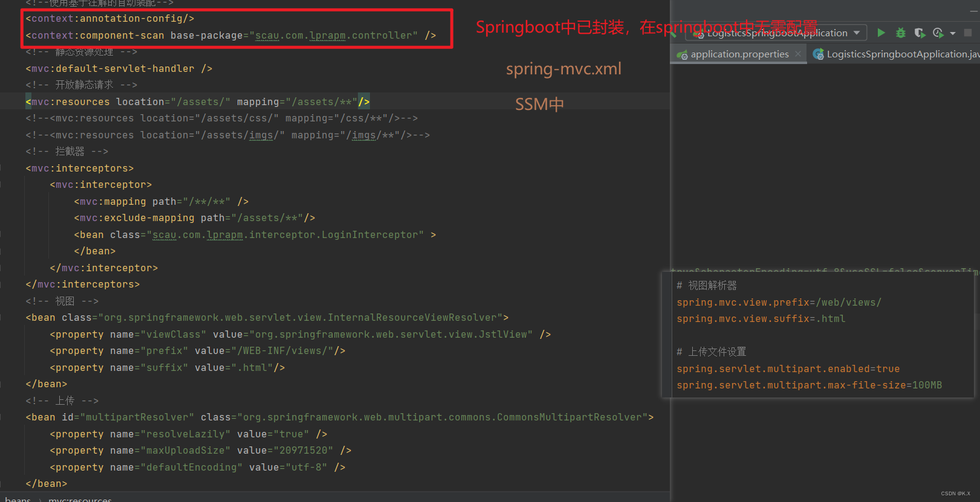This screenshot has height=502, width=980.
Task: Click 'spring.mvc.view.suffix=.html' line
Action: coord(761,319)
